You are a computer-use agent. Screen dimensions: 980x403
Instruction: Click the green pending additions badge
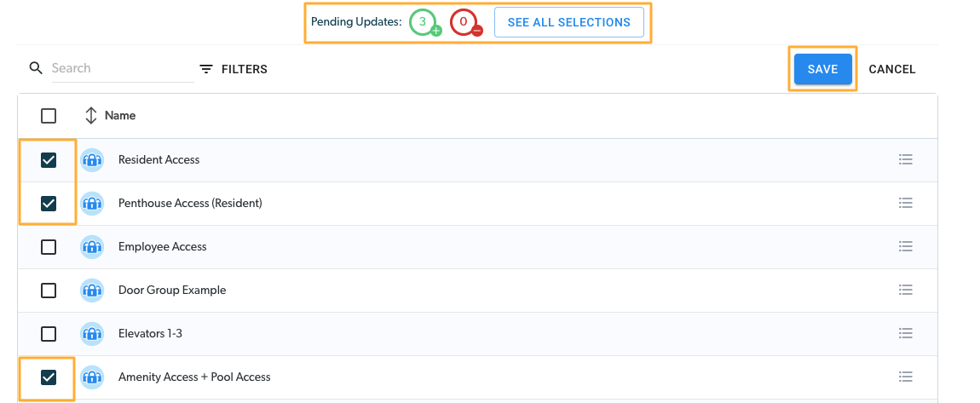[424, 22]
